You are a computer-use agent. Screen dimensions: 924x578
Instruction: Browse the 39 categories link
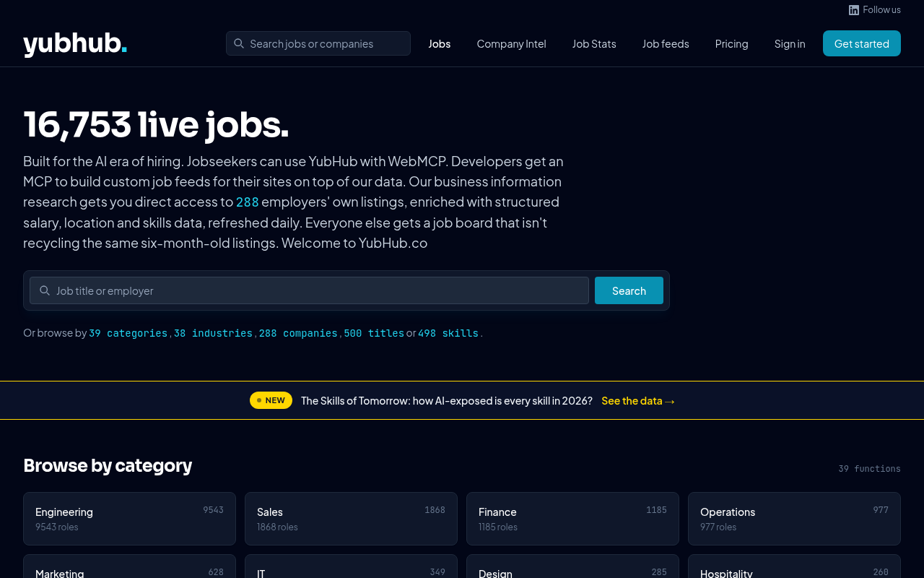click(x=128, y=333)
